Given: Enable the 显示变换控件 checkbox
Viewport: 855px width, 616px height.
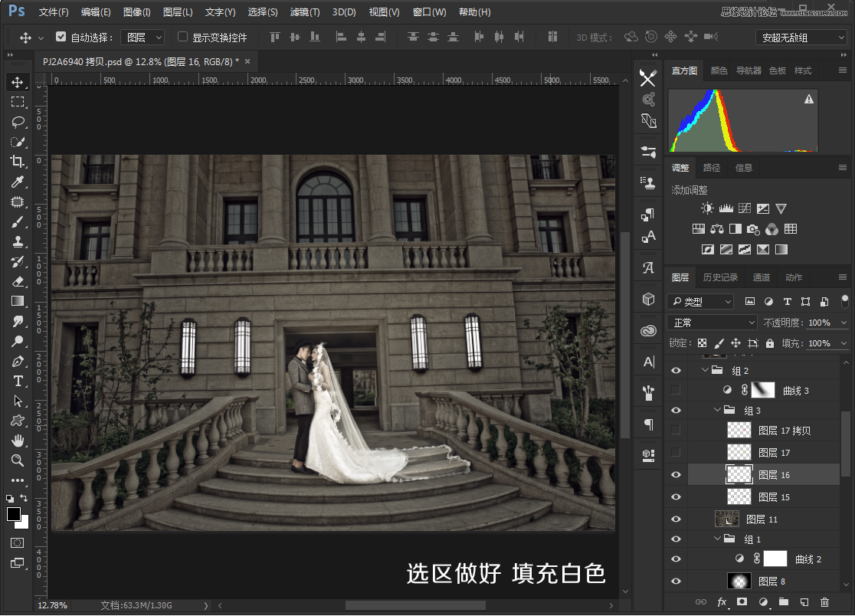Looking at the screenshot, I should (182, 37).
